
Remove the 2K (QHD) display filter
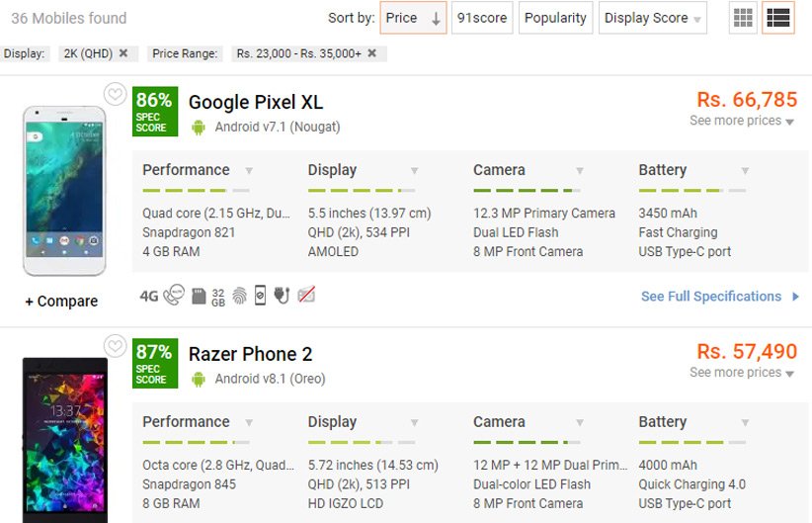123,52
